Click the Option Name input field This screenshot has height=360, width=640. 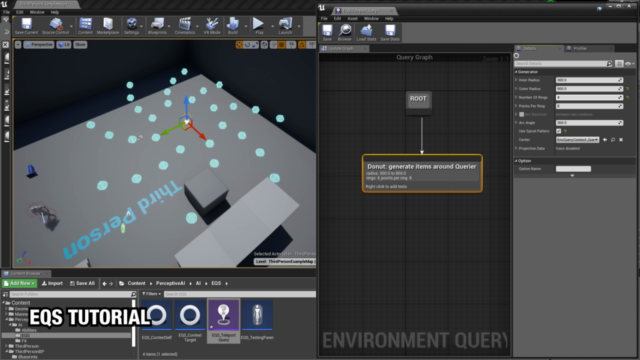pyautogui.click(x=573, y=169)
